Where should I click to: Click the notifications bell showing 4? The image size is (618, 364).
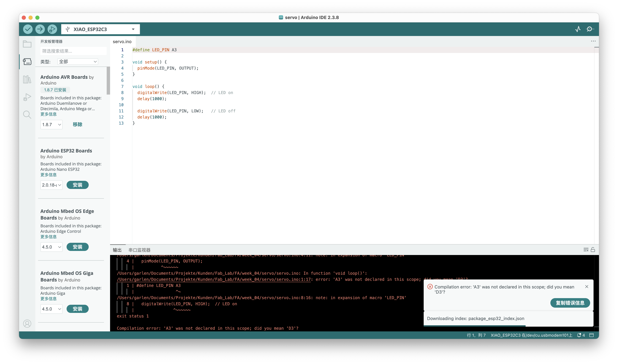pos(581,335)
